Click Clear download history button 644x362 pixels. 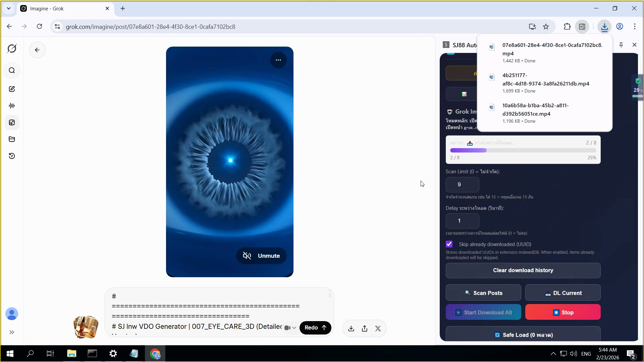click(x=523, y=270)
